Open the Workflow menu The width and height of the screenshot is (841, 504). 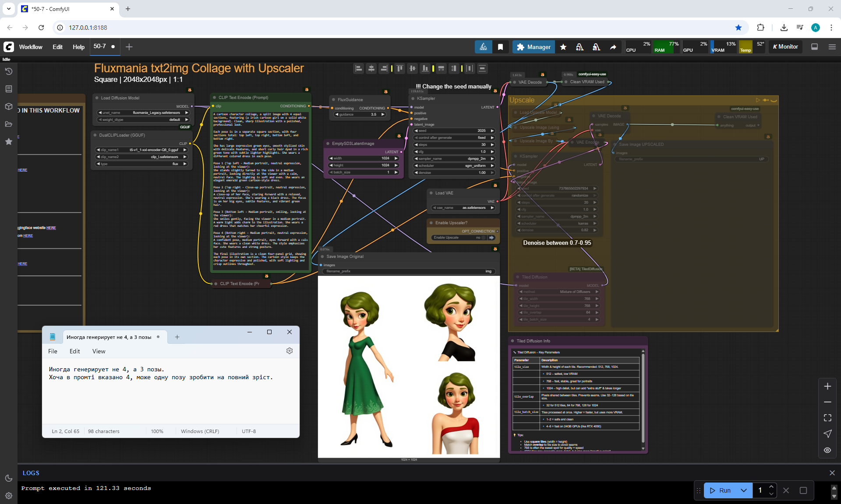pyautogui.click(x=31, y=47)
